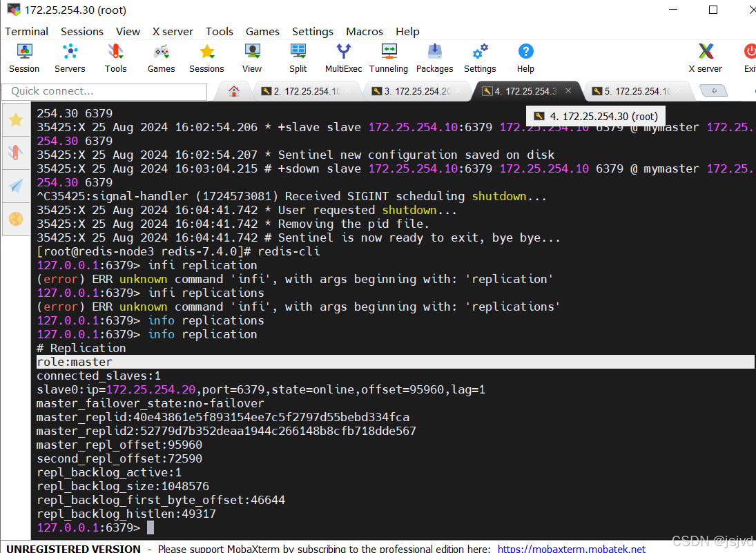Click the master_repl_offset:95960 line
The image size is (756, 553).
click(119, 445)
